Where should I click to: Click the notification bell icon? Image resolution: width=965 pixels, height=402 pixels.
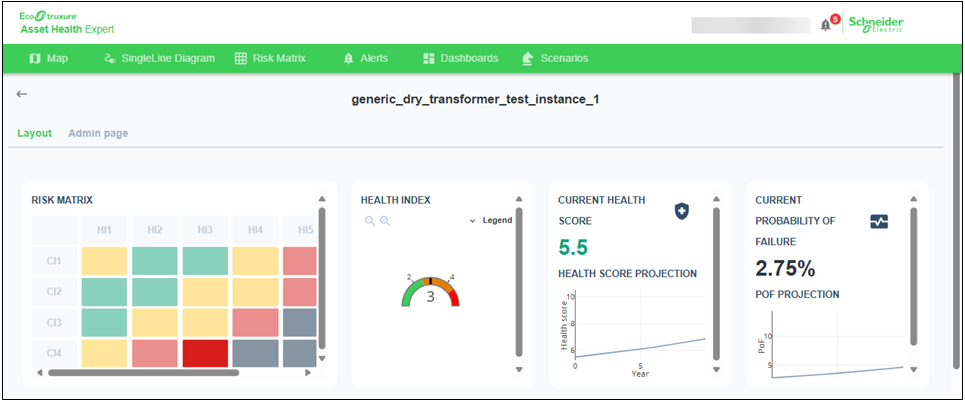click(x=825, y=25)
